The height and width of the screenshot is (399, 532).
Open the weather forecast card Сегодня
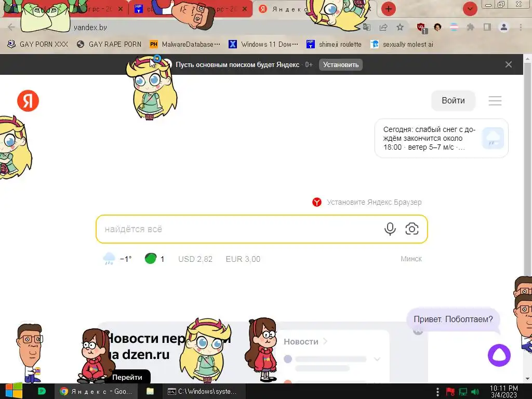tap(442, 138)
